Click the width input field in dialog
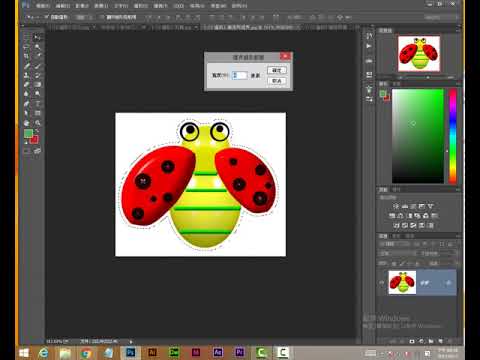The width and height of the screenshot is (480, 360). coord(240,75)
